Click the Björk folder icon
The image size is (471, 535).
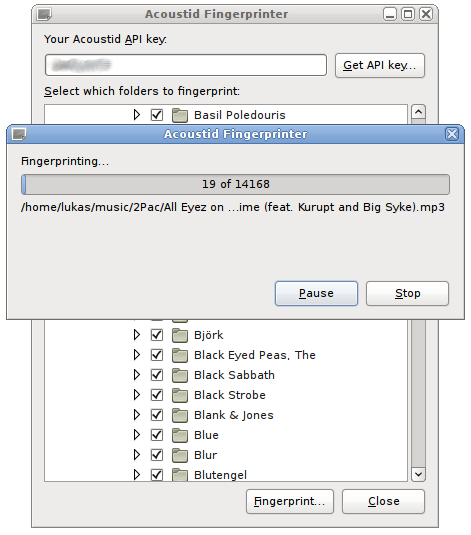[180, 335]
